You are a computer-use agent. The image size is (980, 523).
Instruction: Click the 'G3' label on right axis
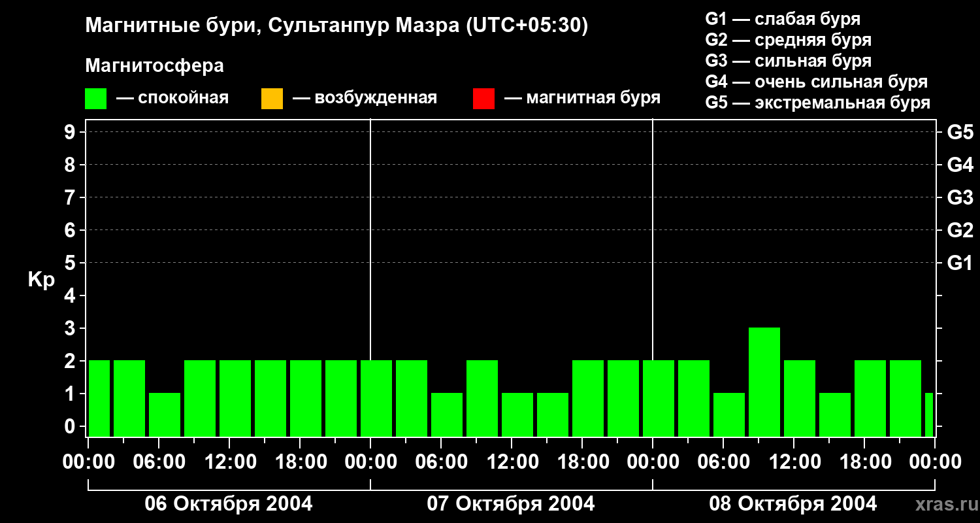tap(960, 197)
